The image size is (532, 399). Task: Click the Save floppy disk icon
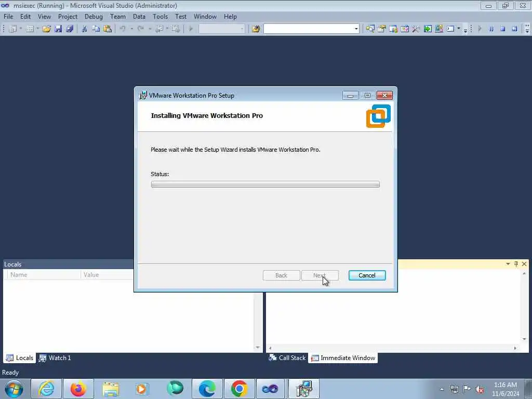(58, 29)
